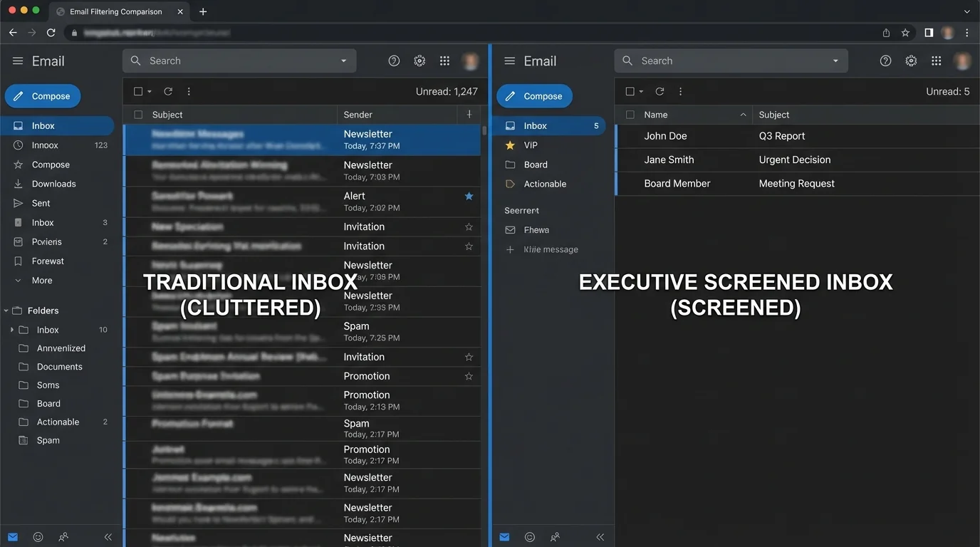Select the Mail icon in the bottom status bar
The image size is (980, 547).
[12, 536]
